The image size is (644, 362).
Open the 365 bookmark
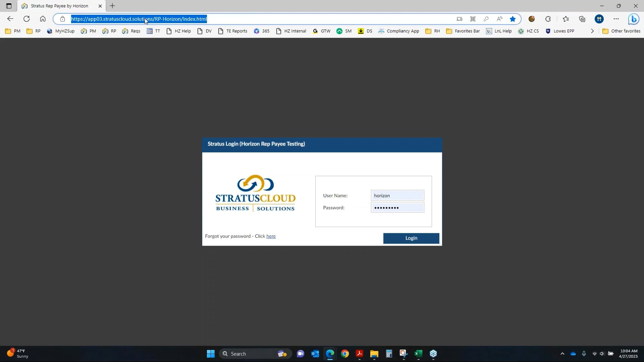(261, 31)
